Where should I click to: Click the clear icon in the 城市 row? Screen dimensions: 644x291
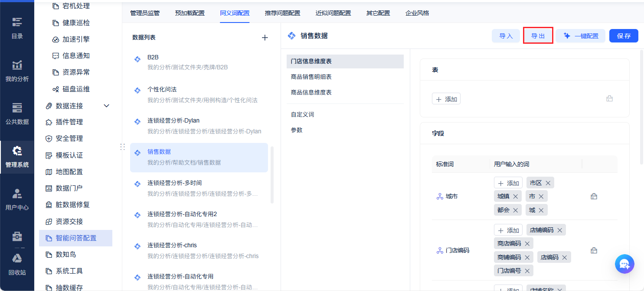tap(594, 196)
